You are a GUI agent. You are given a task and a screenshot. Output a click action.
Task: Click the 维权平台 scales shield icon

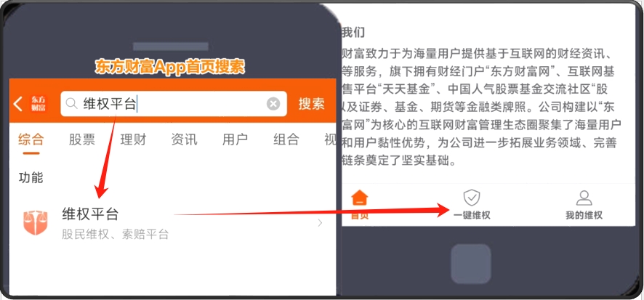click(36, 223)
